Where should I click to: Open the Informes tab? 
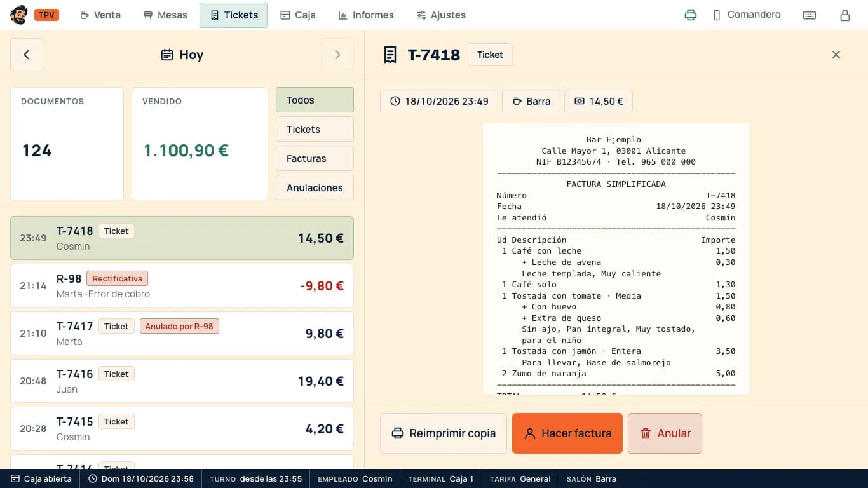tap(366, 15)
